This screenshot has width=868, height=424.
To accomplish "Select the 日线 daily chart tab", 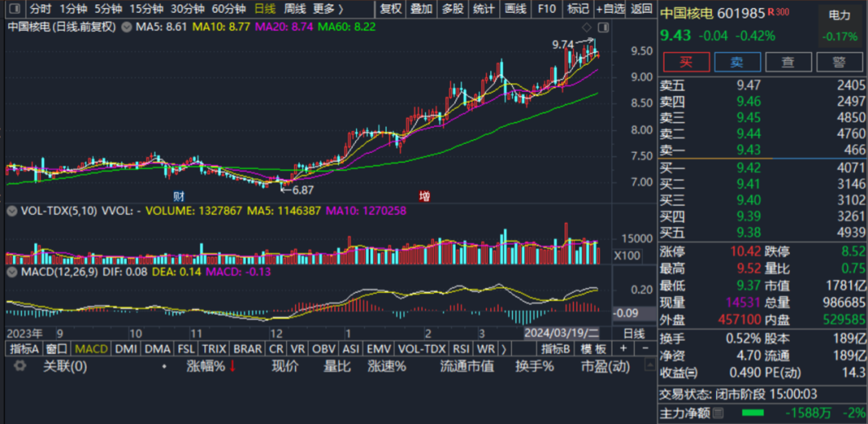I will (264, 9).
